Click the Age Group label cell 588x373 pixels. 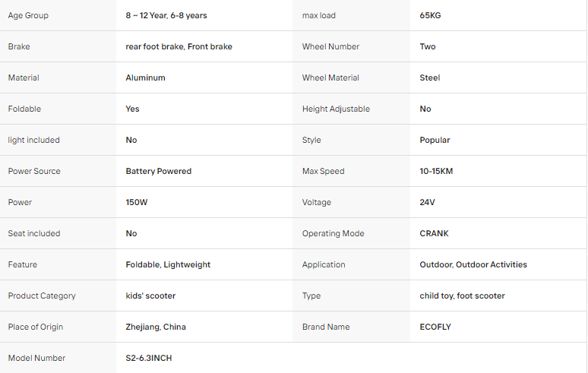58,15
